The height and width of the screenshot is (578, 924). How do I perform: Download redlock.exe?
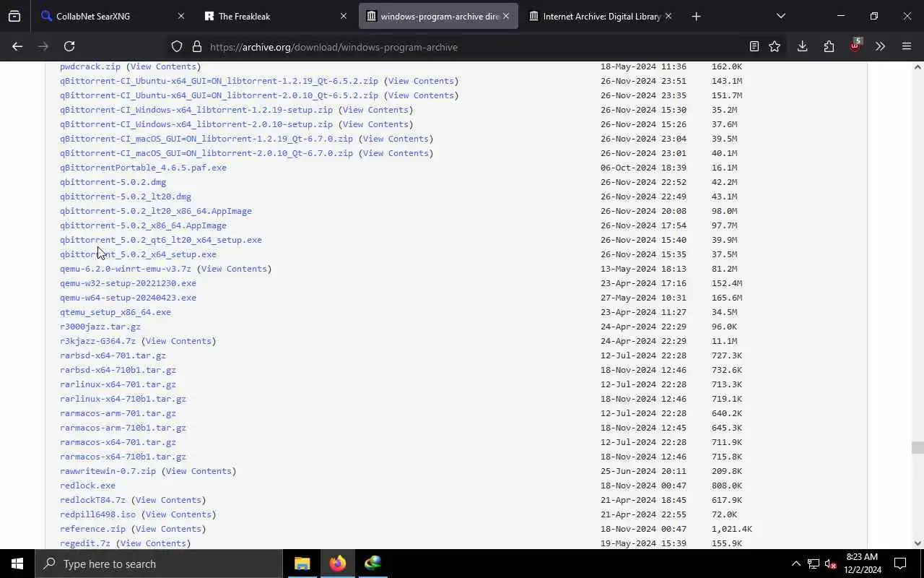coord(87,486)
